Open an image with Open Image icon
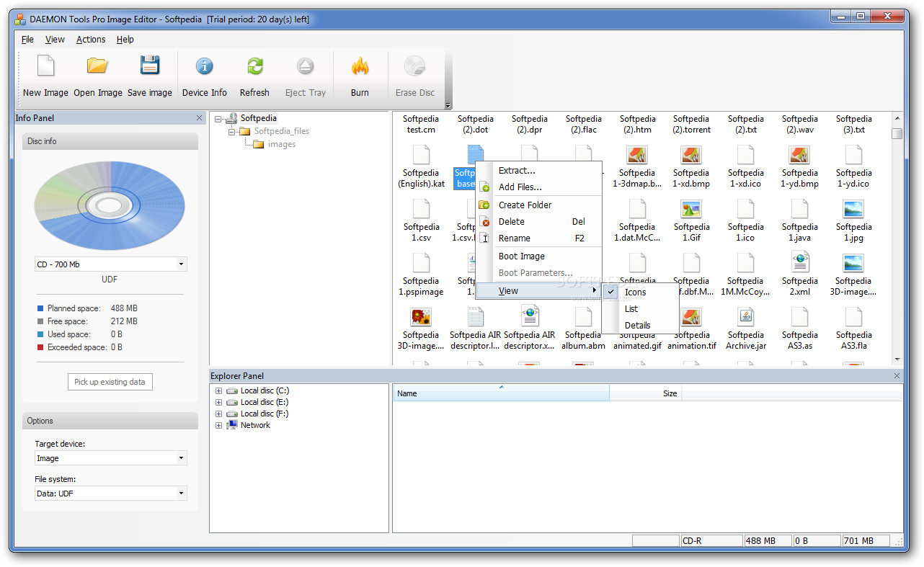Screen dimensions: 924x567 point(97,66)
